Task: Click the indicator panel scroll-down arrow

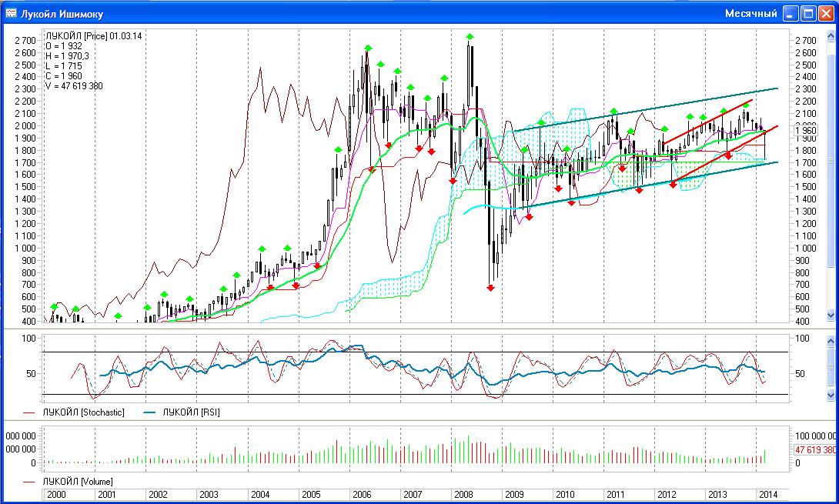Action: coord(830,396)
